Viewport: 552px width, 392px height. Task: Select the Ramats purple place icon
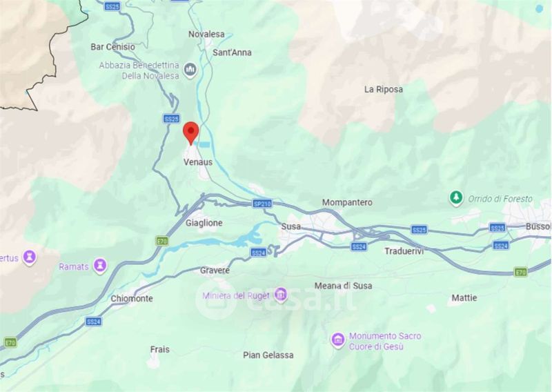100,266
